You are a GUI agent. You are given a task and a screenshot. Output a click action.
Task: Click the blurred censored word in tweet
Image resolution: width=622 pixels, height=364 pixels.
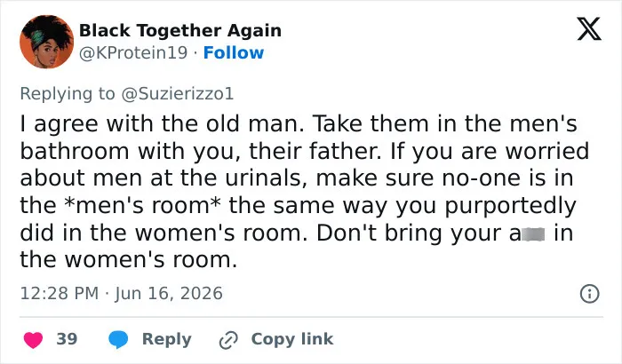point(533,234)
